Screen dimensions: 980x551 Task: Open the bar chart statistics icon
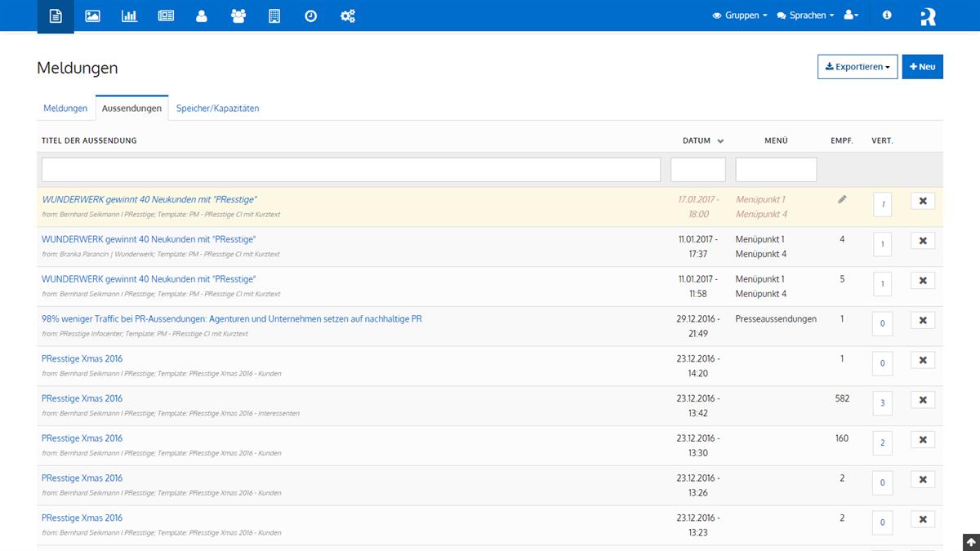[129, 16]
